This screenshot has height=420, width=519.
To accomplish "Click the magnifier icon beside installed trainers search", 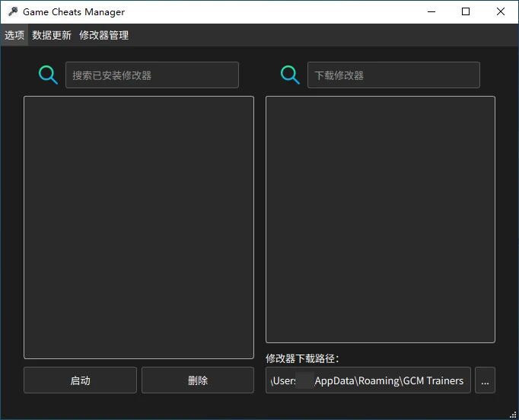I will 48,75.
